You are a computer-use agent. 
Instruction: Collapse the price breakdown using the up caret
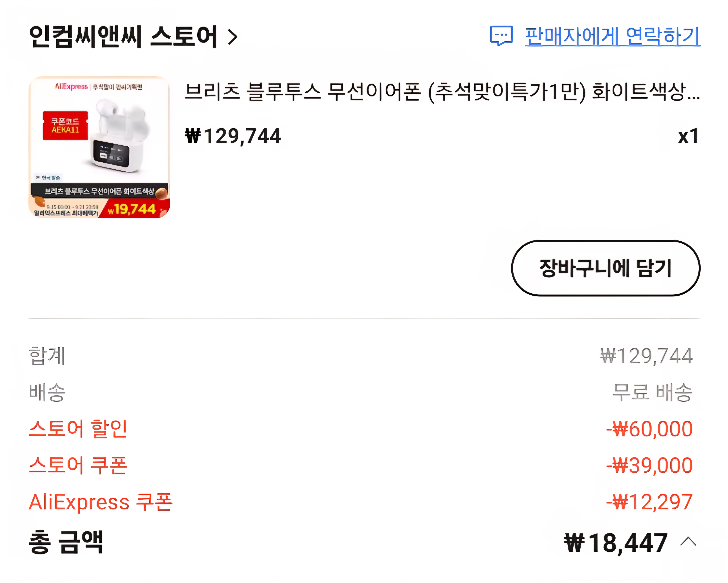[x=688, y=542]
